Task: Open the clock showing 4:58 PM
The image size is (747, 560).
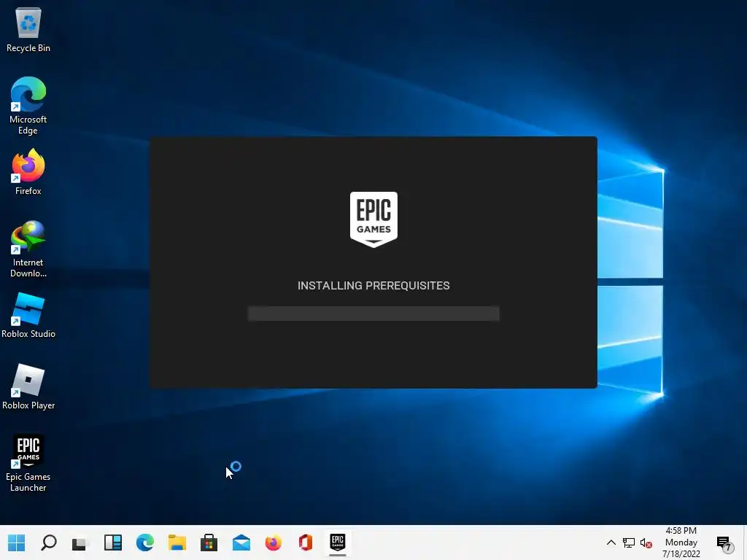Action: tap(681, 542)
